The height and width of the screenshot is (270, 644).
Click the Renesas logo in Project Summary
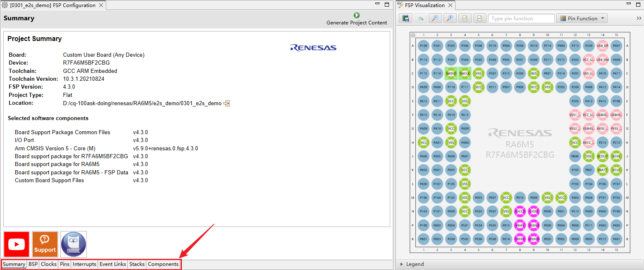click(313, 48)
